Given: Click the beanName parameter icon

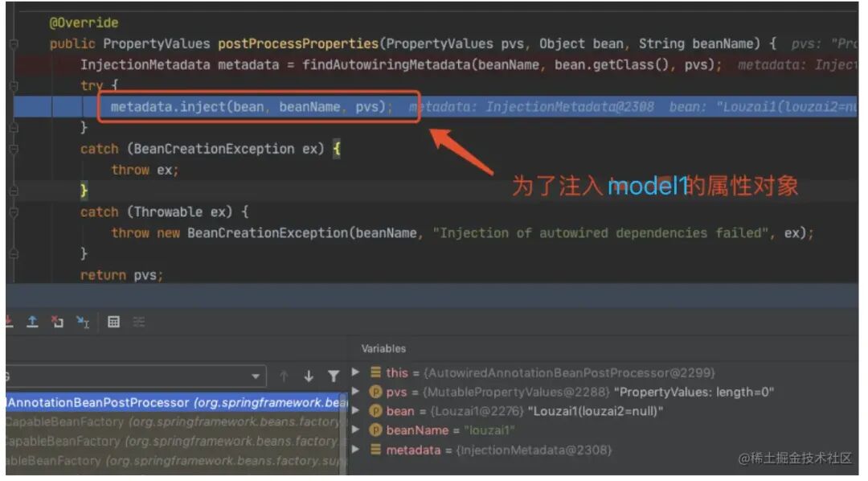Looking at the screenshot, I should (x=375, y=430).
